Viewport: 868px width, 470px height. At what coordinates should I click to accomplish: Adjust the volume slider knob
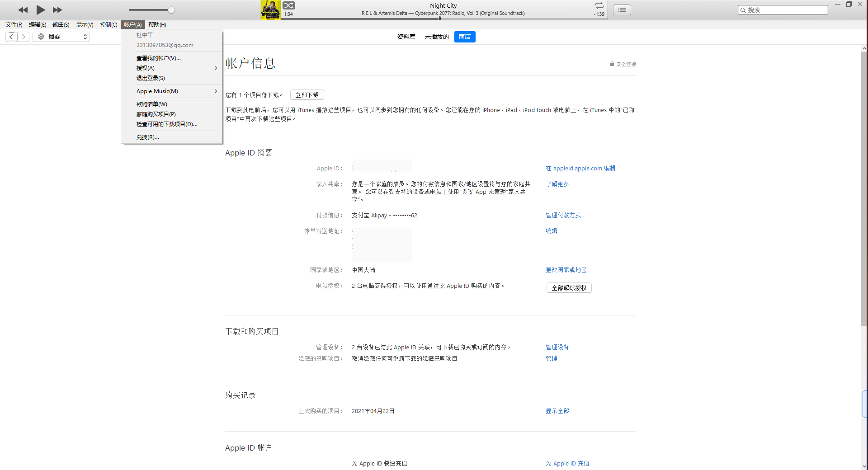(x=171, y=10)
